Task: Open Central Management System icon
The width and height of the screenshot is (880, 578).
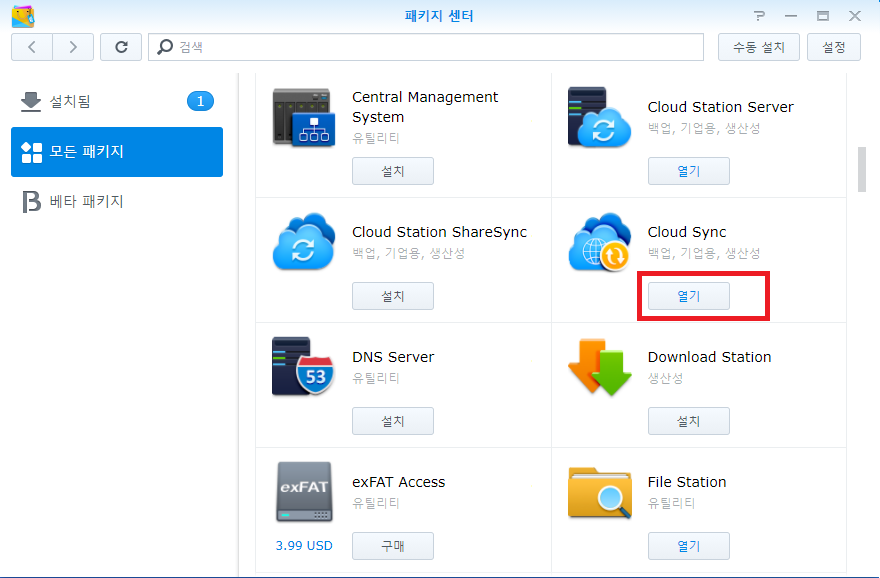Action: point(304,117)
